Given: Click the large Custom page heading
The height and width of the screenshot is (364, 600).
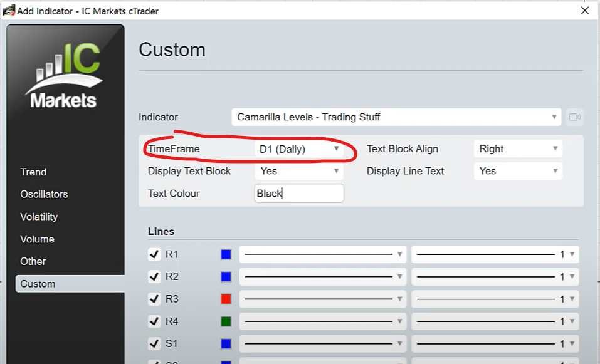Looking at the screenshot, I should point(172,49).
